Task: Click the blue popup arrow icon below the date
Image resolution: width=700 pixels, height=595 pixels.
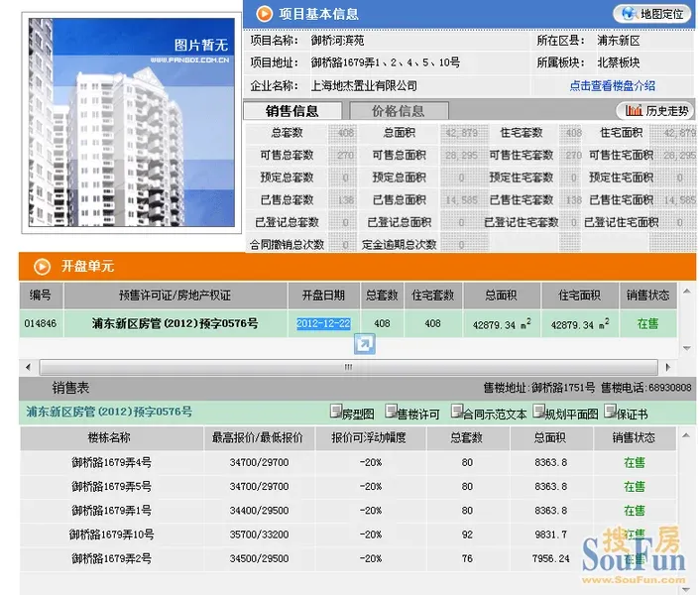Action: pyautogui.click(x=364, y=344)
